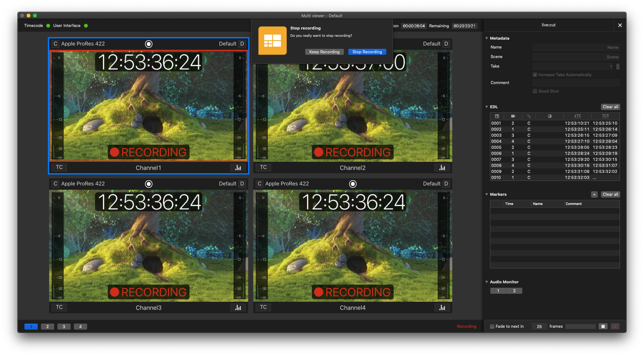644x356 pixels.
Task: Click the Scene metadata field
Action: (576, 57)
